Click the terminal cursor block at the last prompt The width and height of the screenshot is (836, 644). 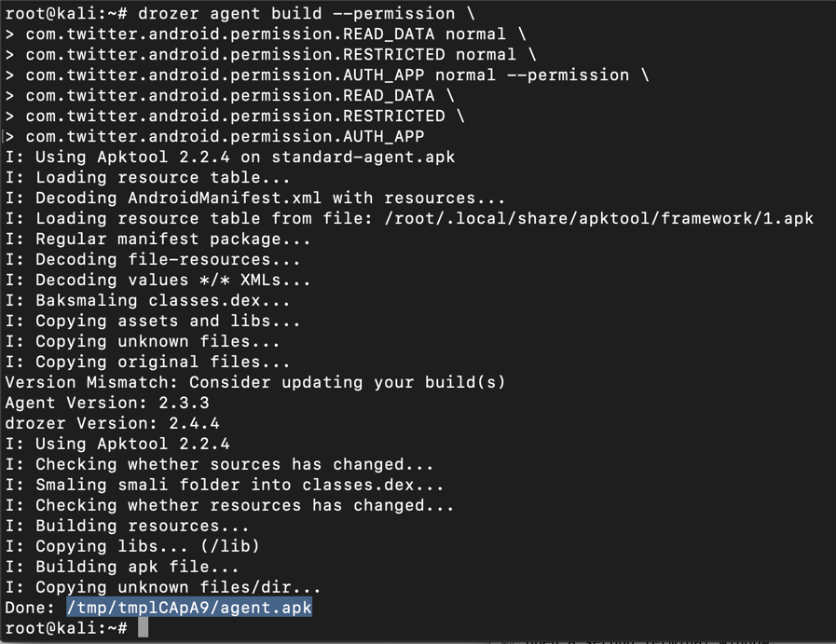click(143, 628)
